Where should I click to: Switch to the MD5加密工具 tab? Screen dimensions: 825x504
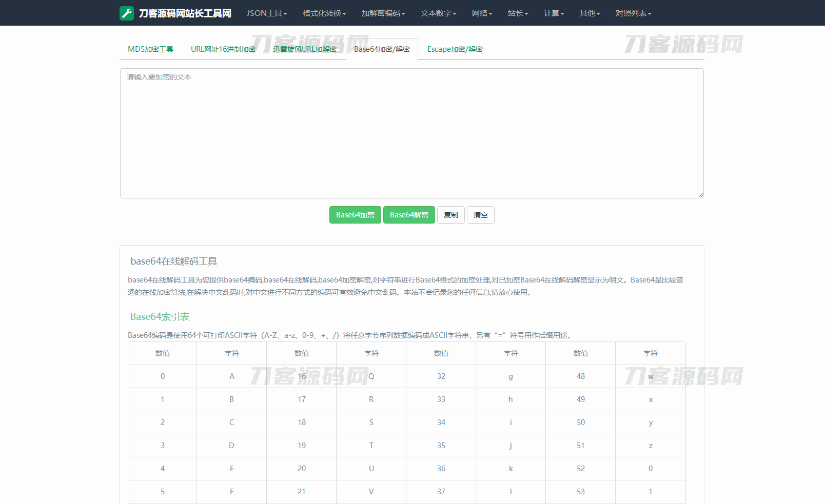[150, 49]
